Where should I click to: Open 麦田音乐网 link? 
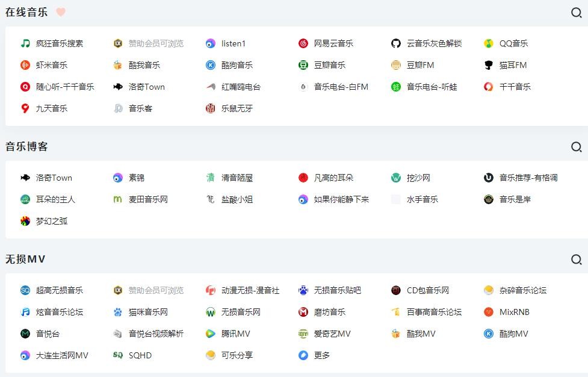tap(148, 199)
